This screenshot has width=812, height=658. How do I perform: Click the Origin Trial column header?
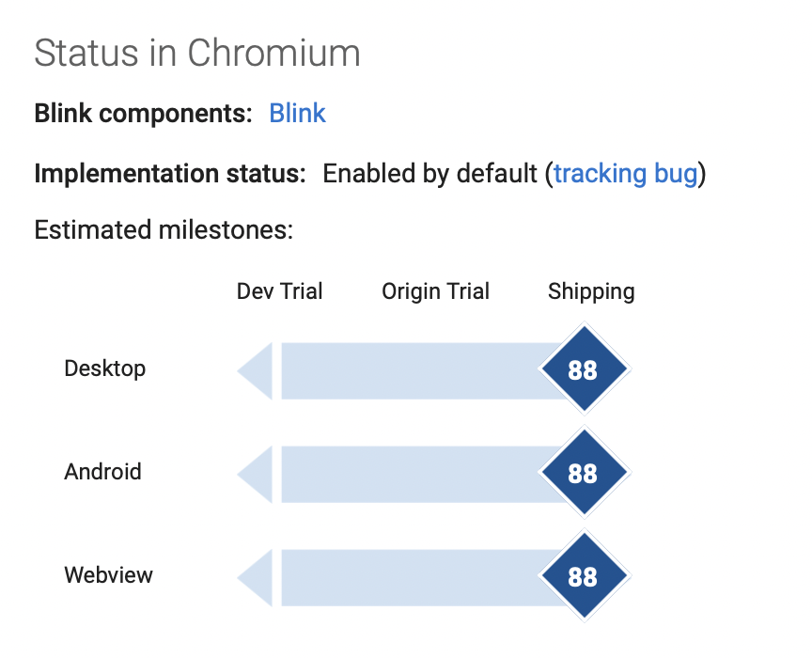coord(435,291)
